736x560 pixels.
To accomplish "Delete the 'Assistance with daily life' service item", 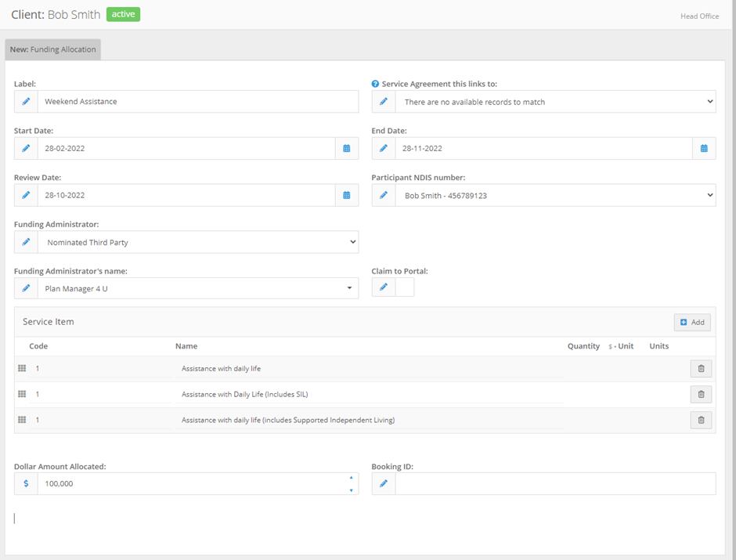I will tap(701, 368).
